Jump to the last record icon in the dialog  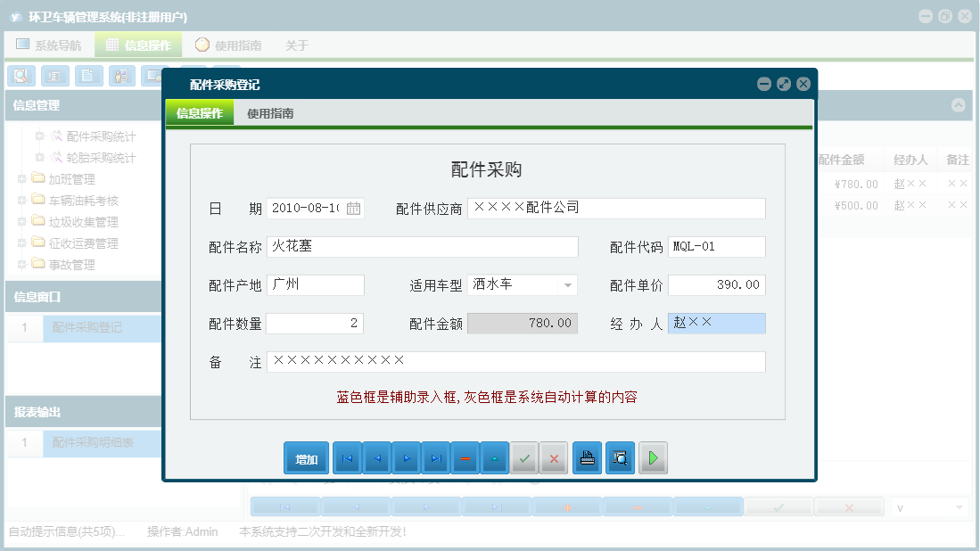[x=435, y=457]
